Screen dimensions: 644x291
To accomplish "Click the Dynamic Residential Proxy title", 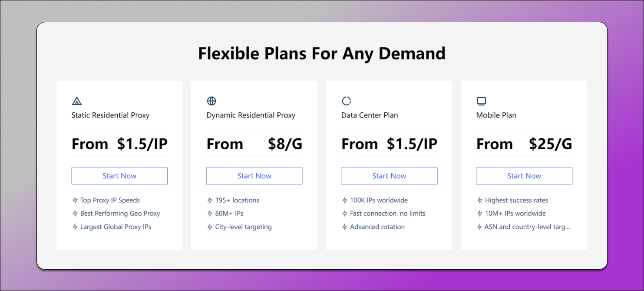I will coord(251,115).
